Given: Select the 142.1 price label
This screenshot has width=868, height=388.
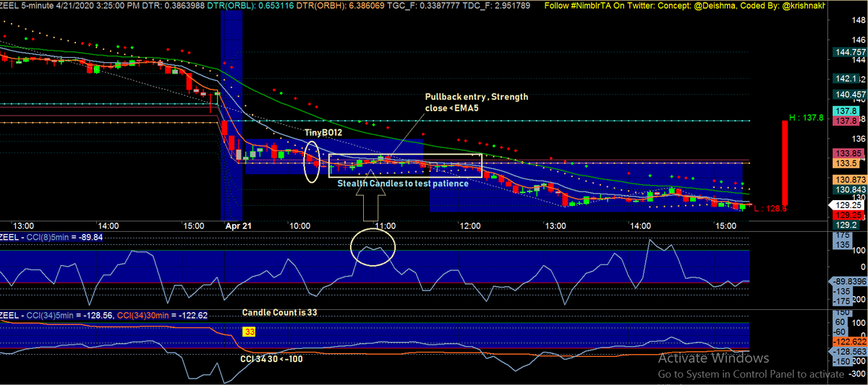Looking at the screenshot, I should click(x=847, y=78).
